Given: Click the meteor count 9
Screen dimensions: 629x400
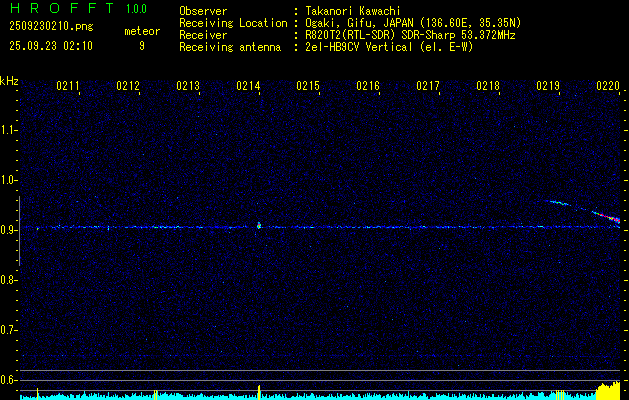Looking at the screenshot, I should click(x=142, y=46).
